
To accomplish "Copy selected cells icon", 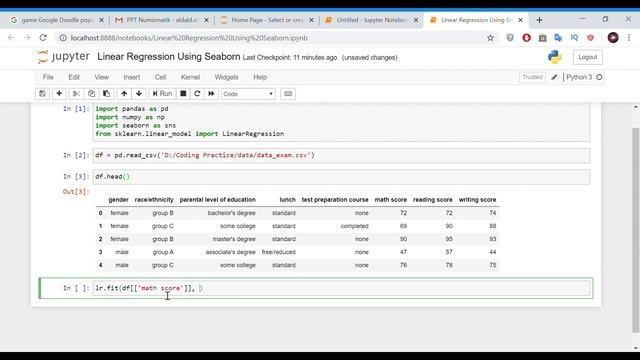I will [x=91, y=94].
